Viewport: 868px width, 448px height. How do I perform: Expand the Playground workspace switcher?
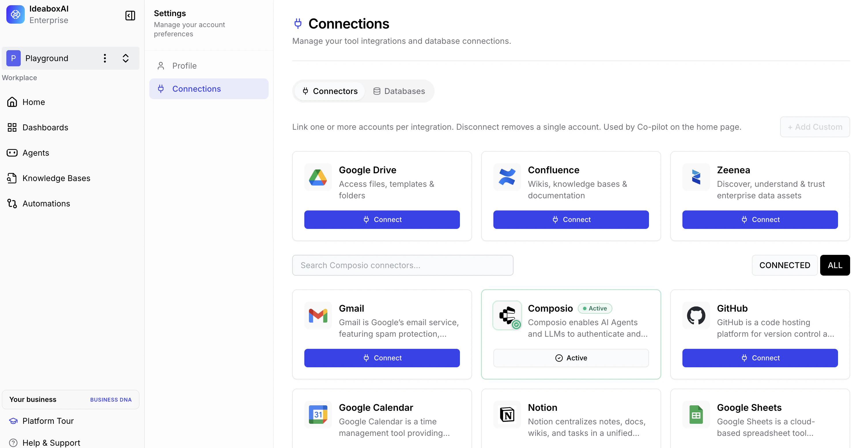coord(126,58)
